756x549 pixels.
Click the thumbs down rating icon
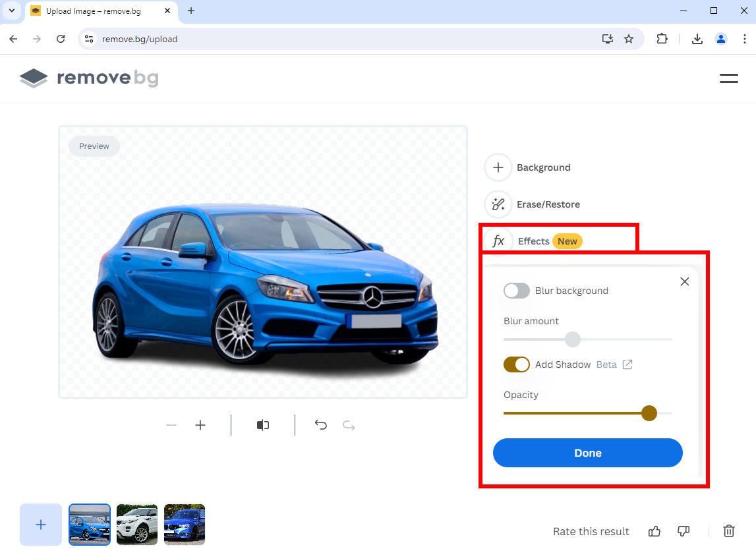pos(683,531)
